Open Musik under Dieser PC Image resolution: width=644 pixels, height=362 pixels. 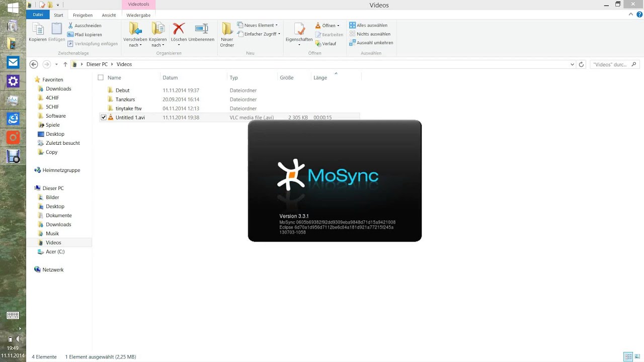pyautogui.click(x=52, y=233)
